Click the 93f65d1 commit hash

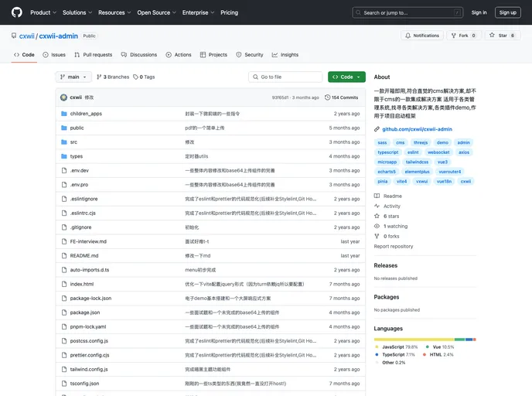click(x=280, y=97)
